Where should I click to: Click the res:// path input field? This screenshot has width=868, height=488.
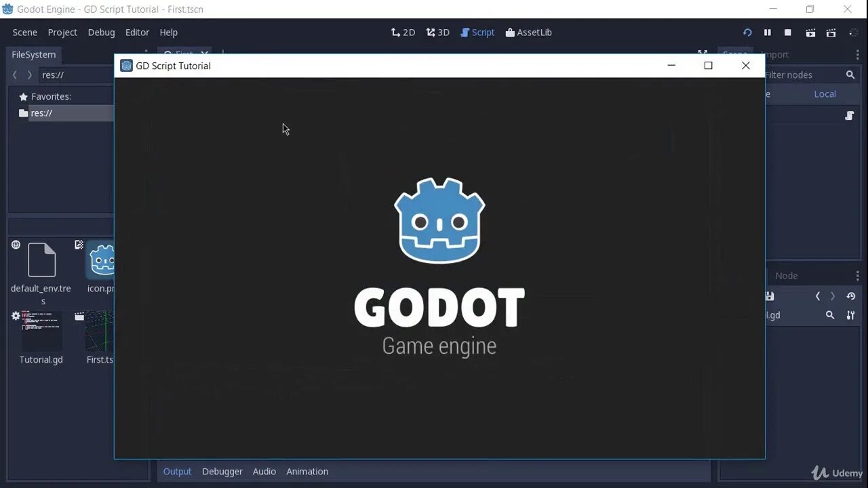click(x=76, y=75)
